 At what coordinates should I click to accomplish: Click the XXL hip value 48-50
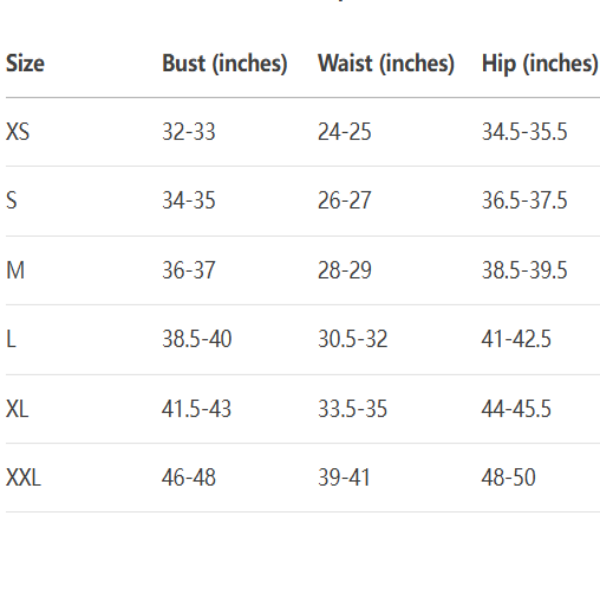[x=508, y=478]
